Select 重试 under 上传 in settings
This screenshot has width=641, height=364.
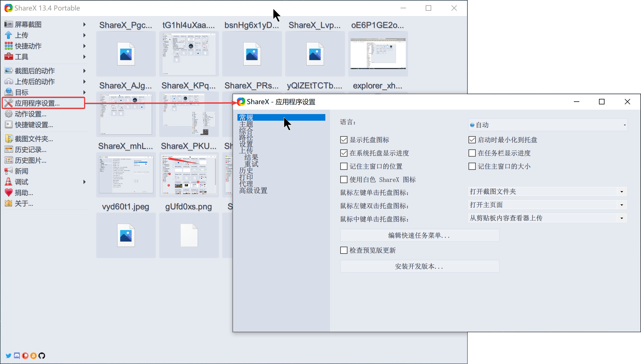pos(251,164)
